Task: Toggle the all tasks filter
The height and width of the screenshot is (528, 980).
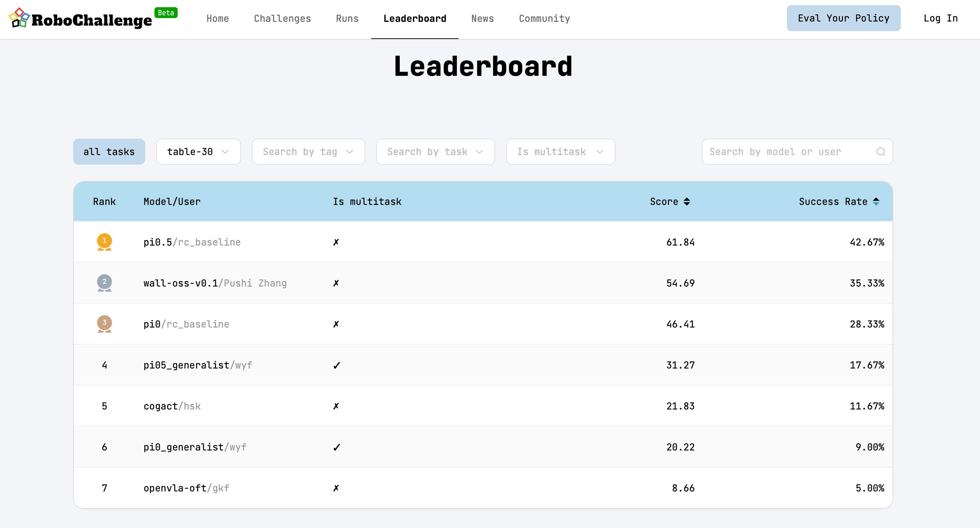Action: [x=109, y=152]
